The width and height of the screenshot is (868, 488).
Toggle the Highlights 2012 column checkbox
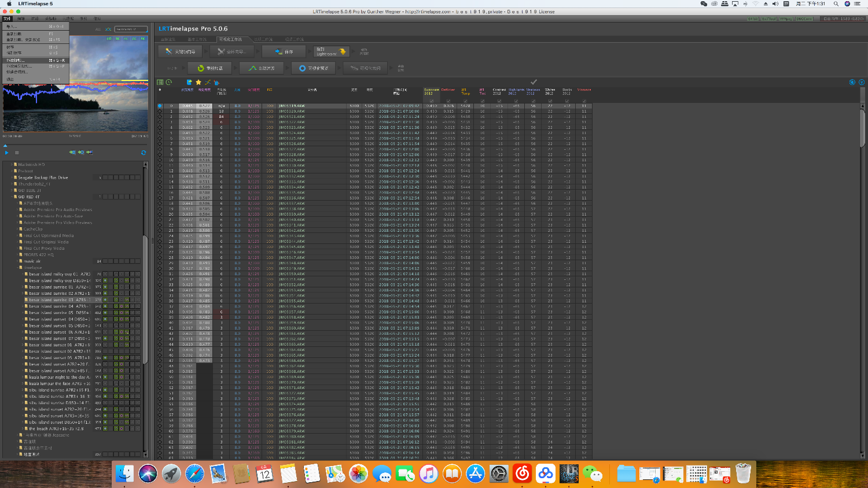coord(516,101)
